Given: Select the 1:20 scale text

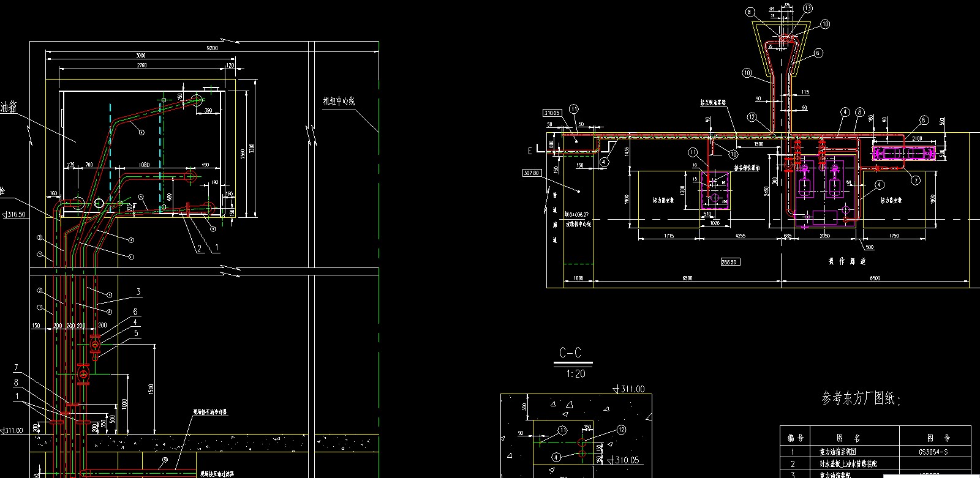Looking at the screenshot, I should tap(575, 374).
